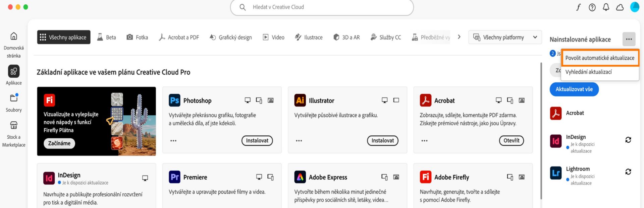Click the InDesign name in installed apps
The width and height of the screenshot is (644, 208).
[x=576, y=137]
